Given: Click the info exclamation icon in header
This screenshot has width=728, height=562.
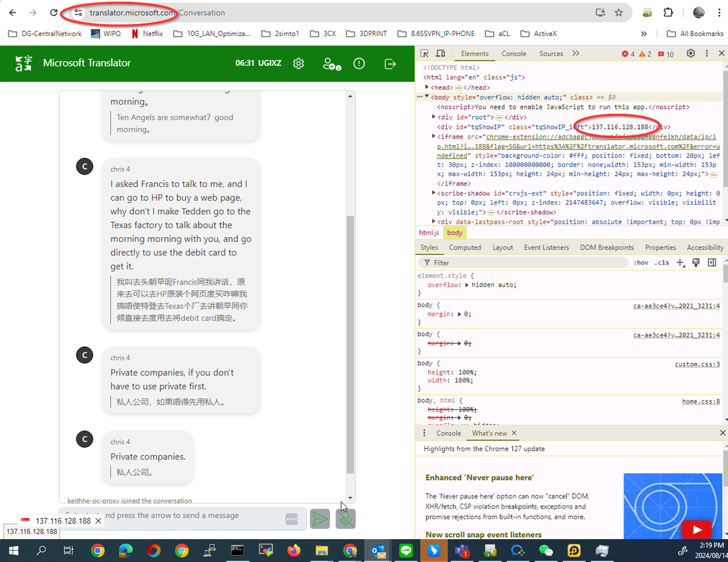Looking at the screenshot, I should click(x=359, y=64).
